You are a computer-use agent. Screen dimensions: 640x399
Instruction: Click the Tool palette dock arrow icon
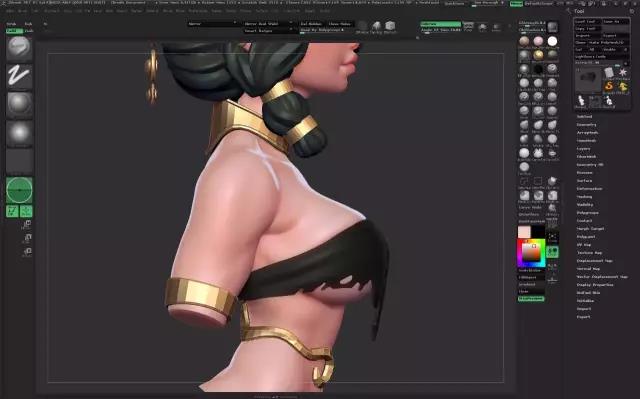569,11
